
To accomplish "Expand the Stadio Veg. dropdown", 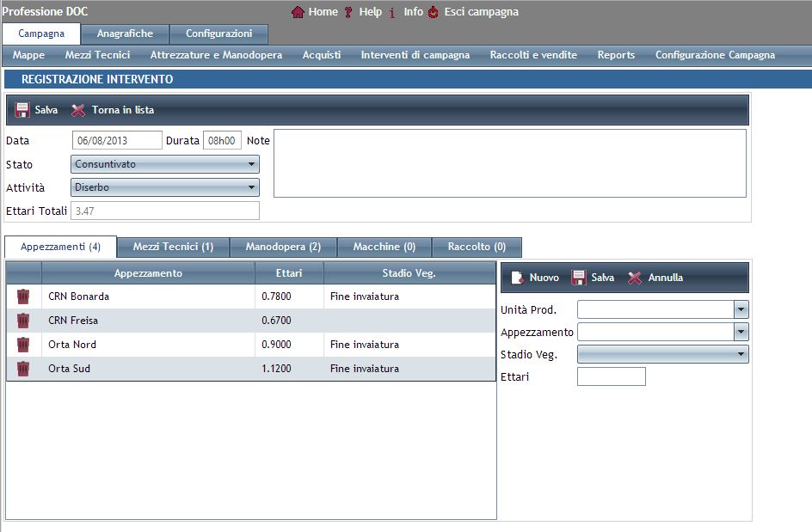I will pos(662,354).
